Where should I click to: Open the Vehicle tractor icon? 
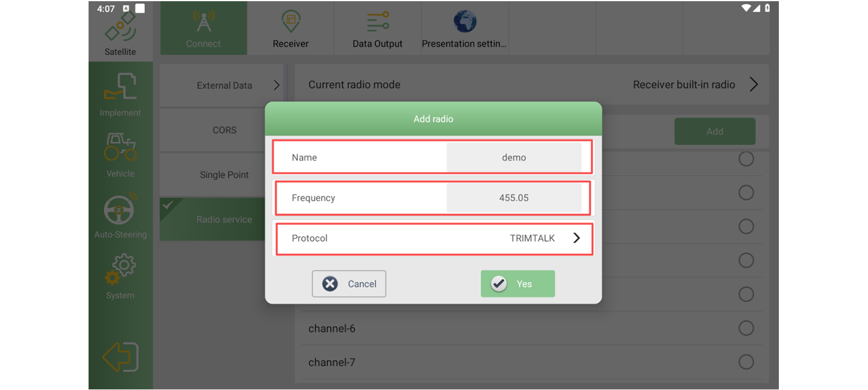click(120, 147)
